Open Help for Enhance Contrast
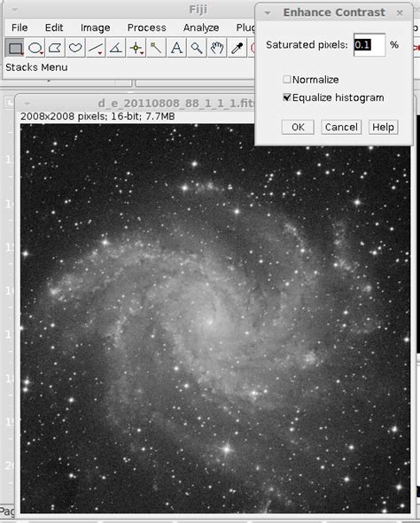 click(384, 127)
